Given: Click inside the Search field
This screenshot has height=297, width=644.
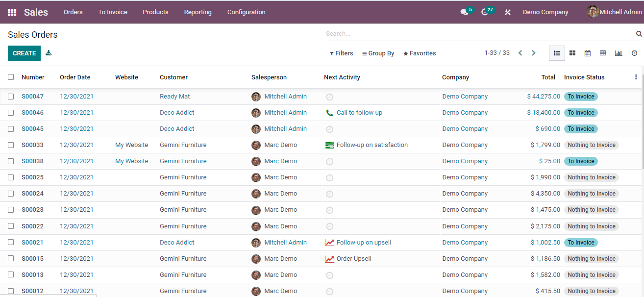Looking at the screenshot, I should (x=441, y=33).
